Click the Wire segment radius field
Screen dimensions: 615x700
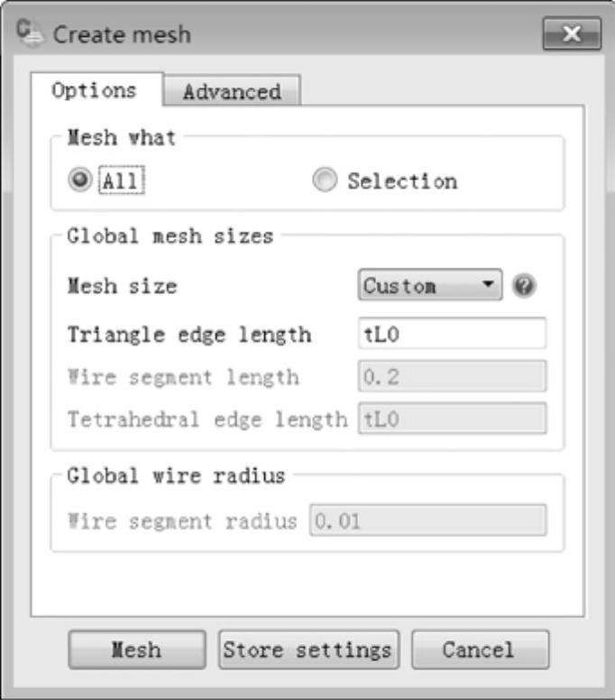pyautogui.click(x=427, y=520)
